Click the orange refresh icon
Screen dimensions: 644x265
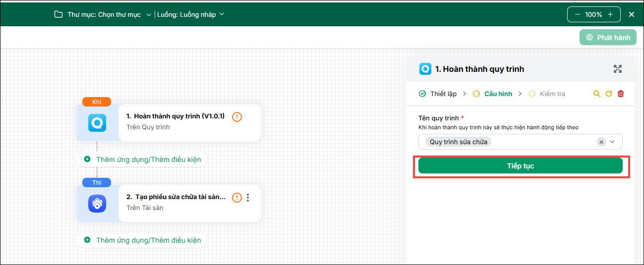609,94
